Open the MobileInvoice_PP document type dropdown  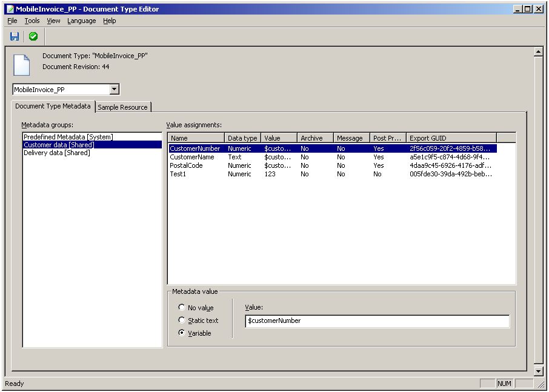tap(114, 90)
